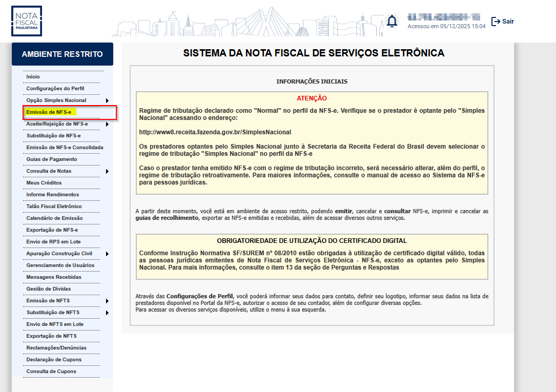Open Emissão de NFS-e menu item

(49, 112)
